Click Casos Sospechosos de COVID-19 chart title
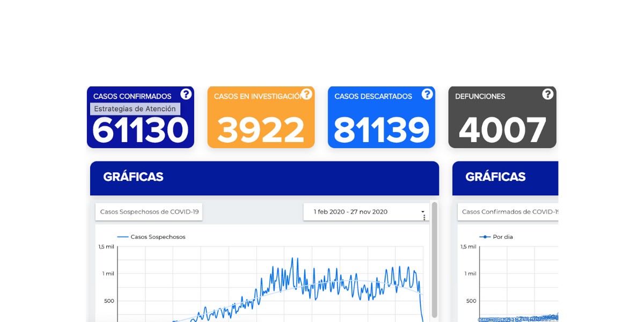The image size is (644, 322). [x=149, y=212]
